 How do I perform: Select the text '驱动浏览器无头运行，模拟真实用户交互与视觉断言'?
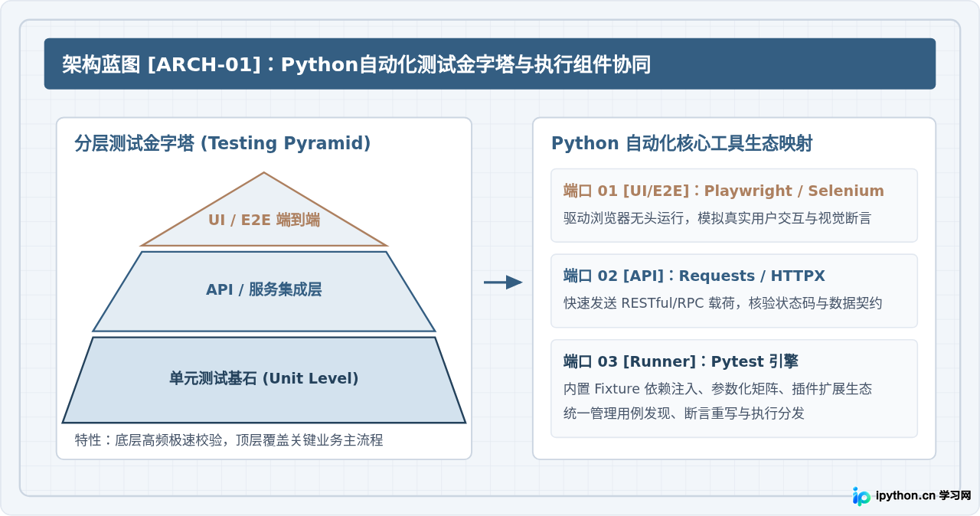coord(717,218)
